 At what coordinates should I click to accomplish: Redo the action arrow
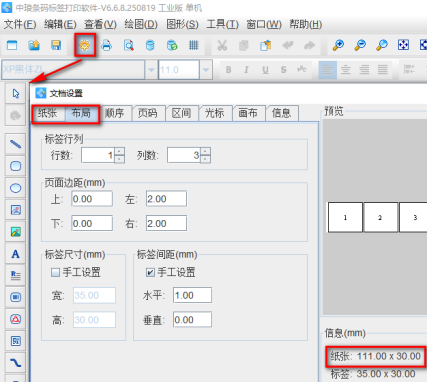pos(309,45)
